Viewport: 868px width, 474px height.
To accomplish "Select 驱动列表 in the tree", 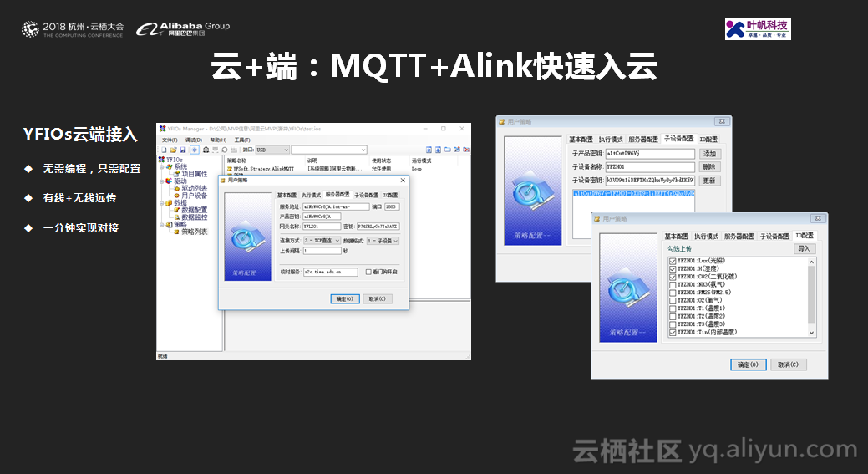I will (195, 188).
